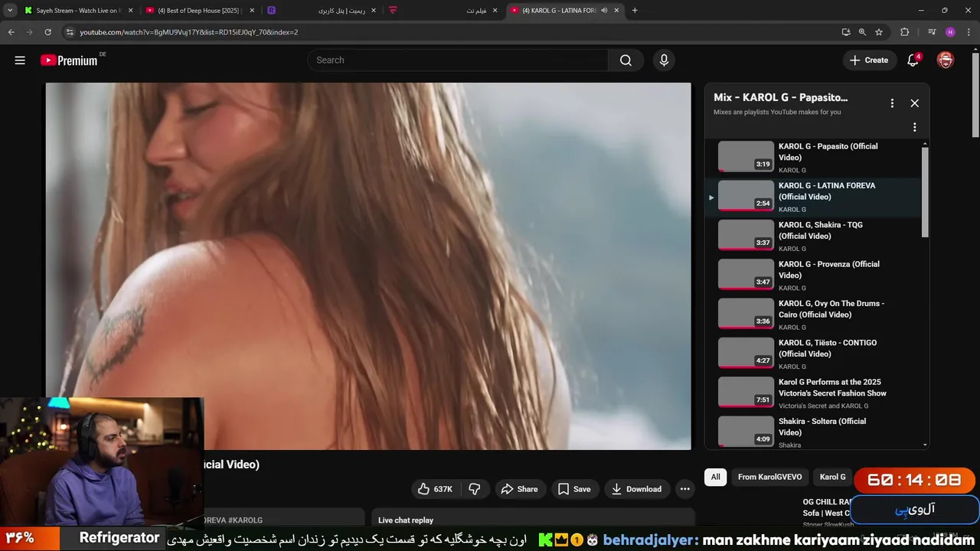
Task: Play KAROL G, Ovy On The Drums - Cairo
Action: 813,315
